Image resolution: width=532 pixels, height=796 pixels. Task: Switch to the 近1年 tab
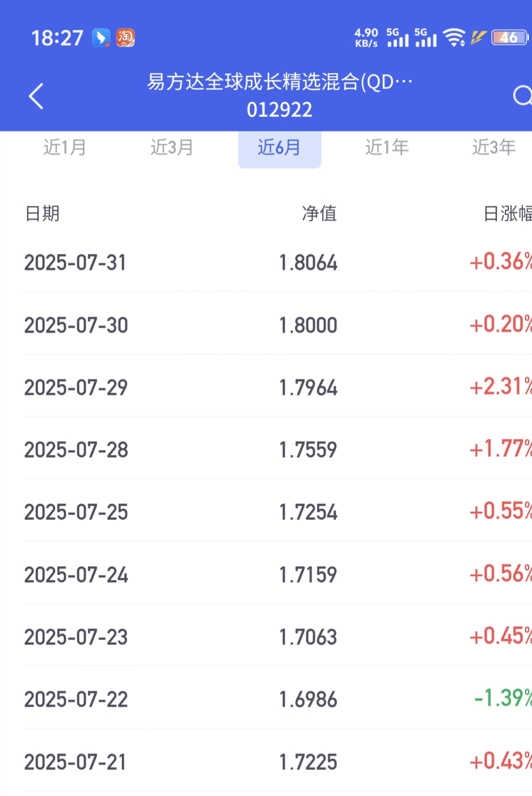pos(387,147)
